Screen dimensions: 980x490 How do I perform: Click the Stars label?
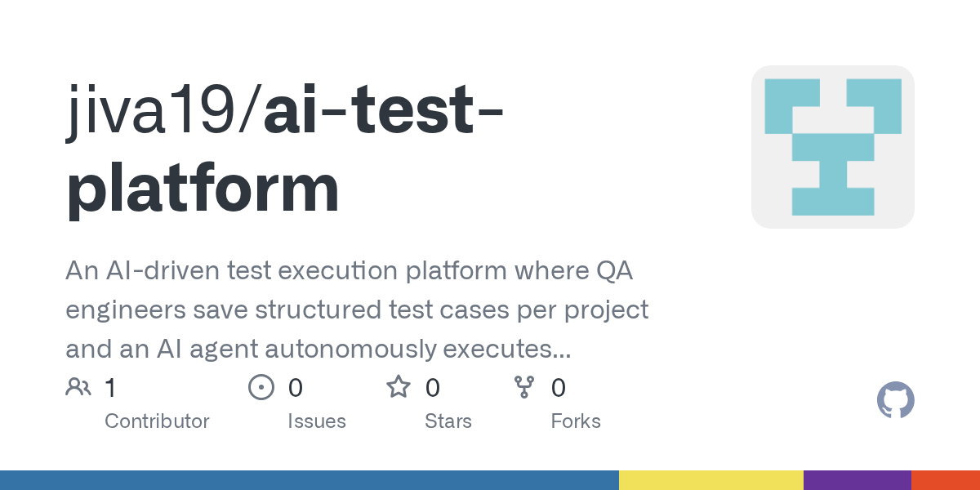(448, 421)
